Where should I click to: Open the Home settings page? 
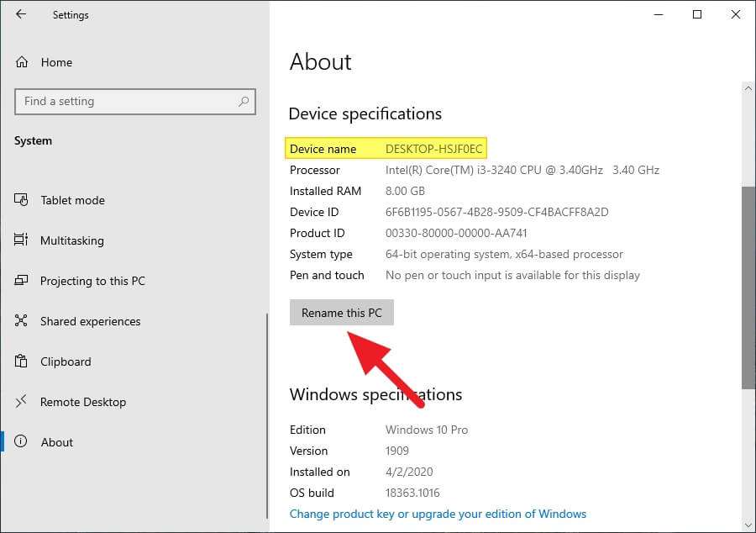56,62
